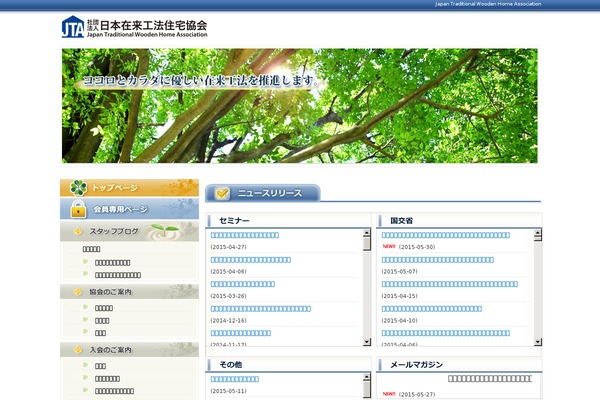Image resolution: width=600 pixels, height=400 pixels.
Task: Click the padlock icon on 会員専用ページ
Action: click(78, 209)
